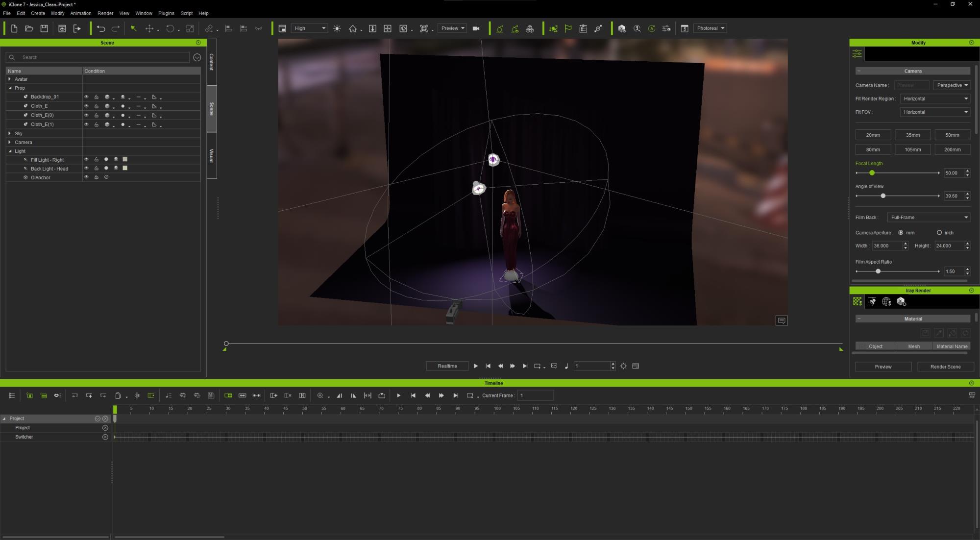Expand the Sky tree node

click(x=10, y=133)
